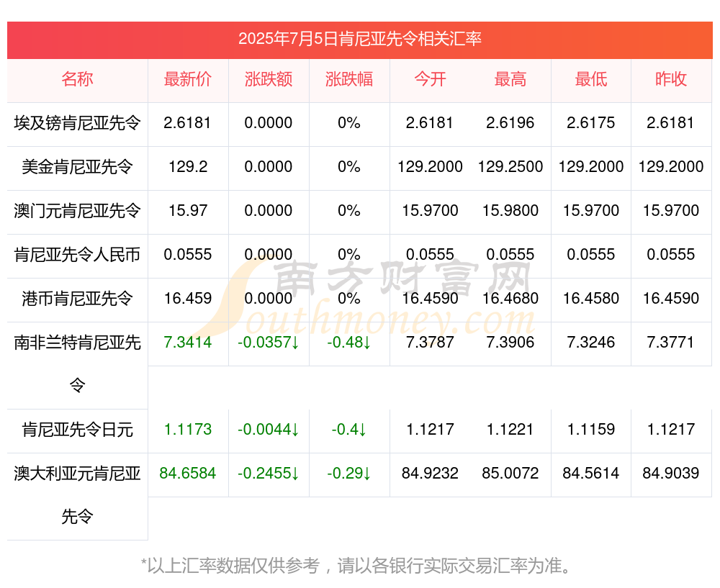Screen dimensions: 720x588
Task: Click green latest price 84.6584
Action: coord(188,474)
